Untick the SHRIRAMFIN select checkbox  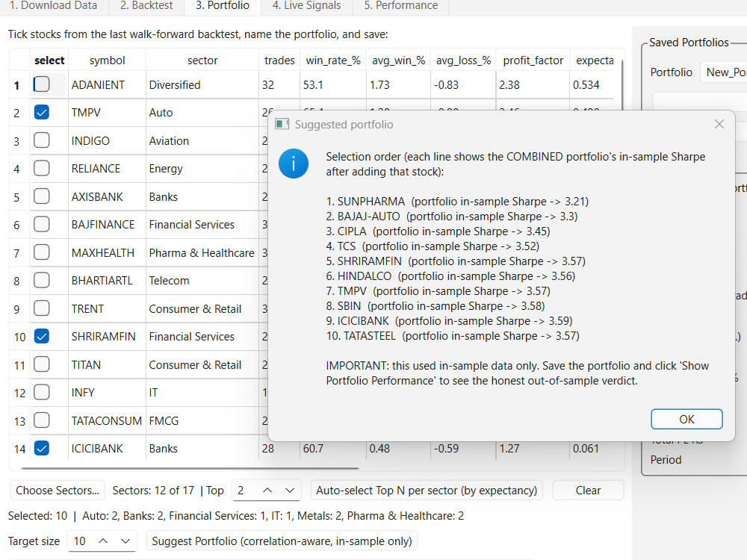click(42, 336)
